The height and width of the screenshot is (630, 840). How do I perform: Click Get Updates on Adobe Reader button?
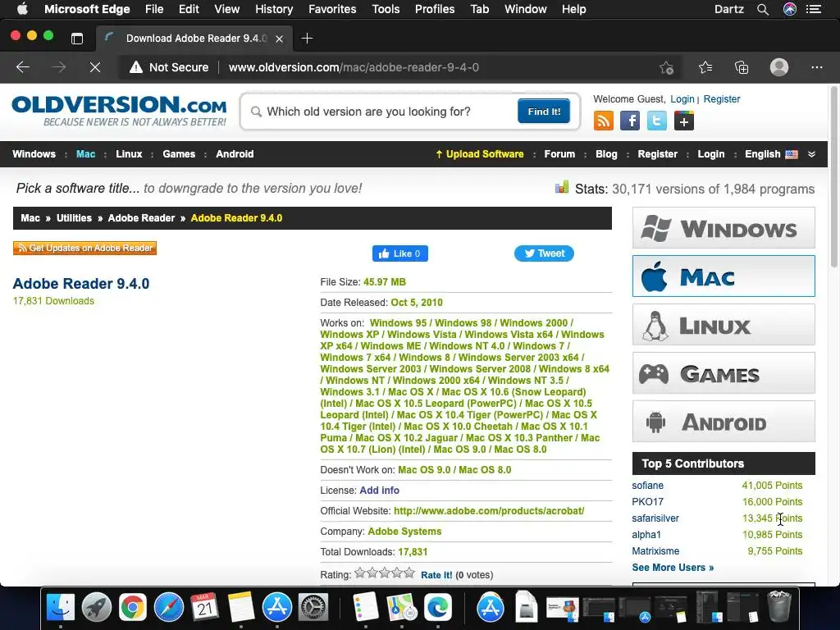tap(84, 248)
